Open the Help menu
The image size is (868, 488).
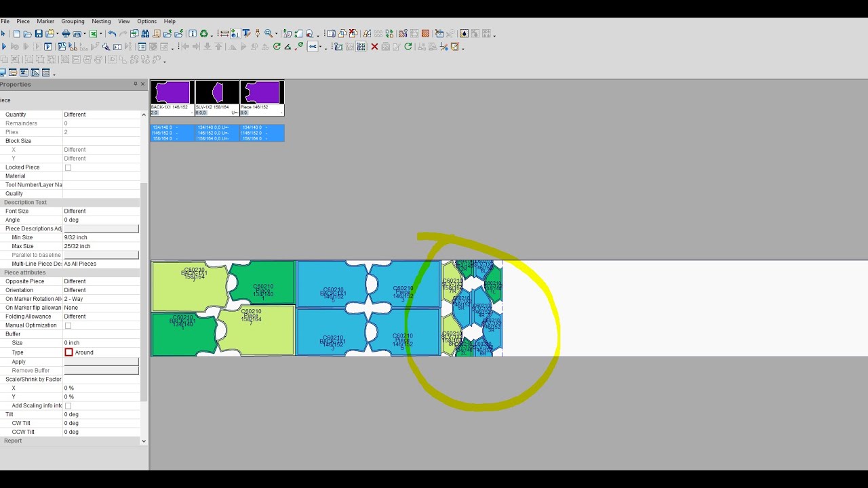[170, 21]
